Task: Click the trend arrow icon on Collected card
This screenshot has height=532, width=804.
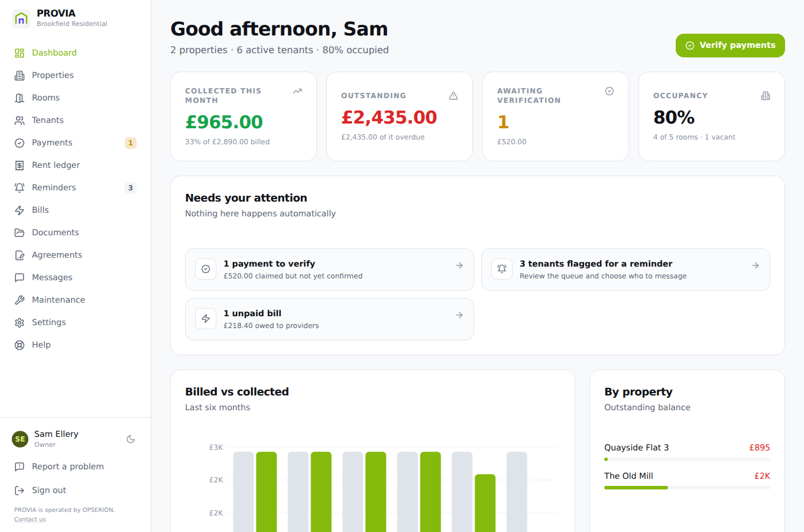Action: [x=297, y=91]
